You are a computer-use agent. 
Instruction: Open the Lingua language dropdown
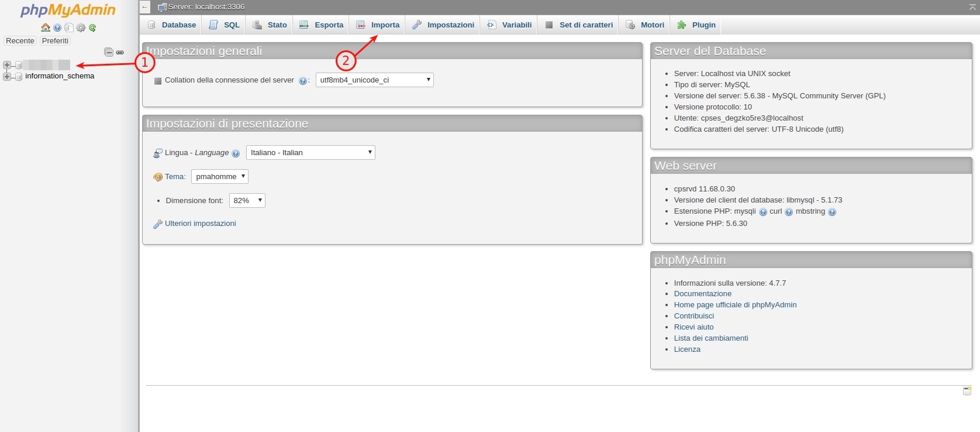pos(310,152)
